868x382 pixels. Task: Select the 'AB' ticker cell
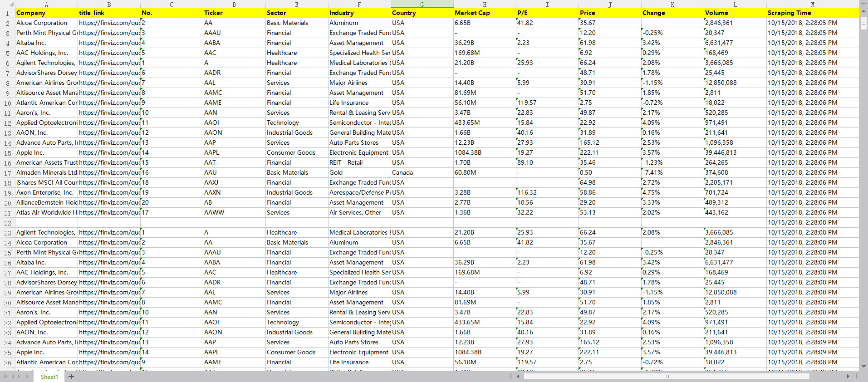tap(234, 203)
